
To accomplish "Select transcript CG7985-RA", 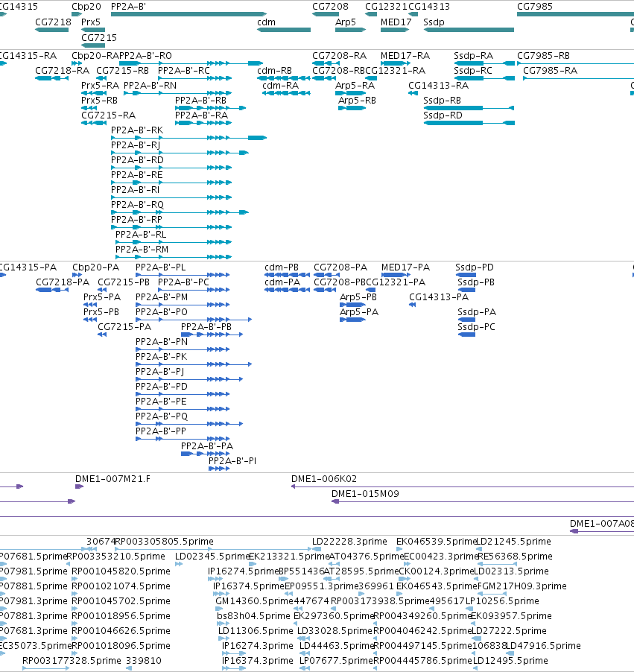I will [x=550, y=70].
